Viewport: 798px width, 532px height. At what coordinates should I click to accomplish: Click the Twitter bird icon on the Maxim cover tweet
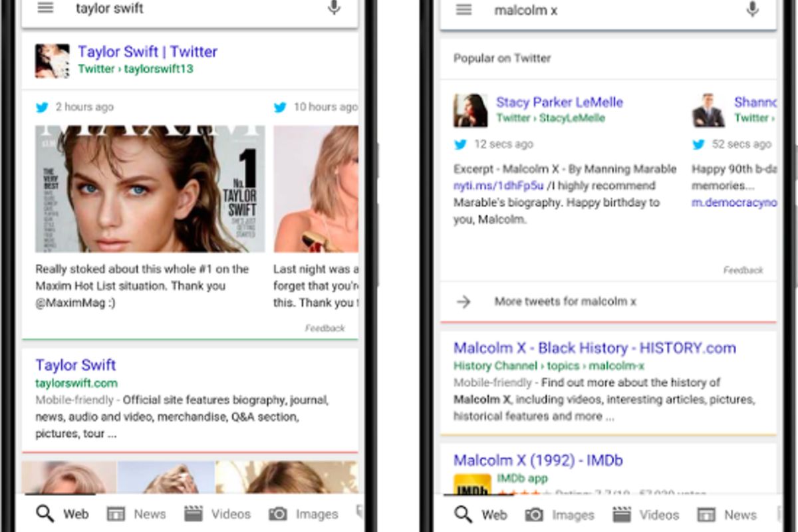pos(41,106)
